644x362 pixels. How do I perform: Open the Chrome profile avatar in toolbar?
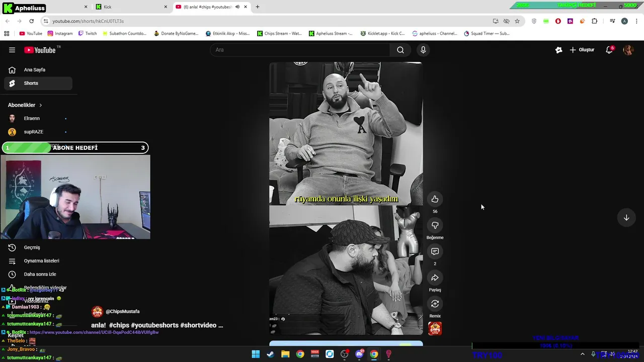pos(624,21)
